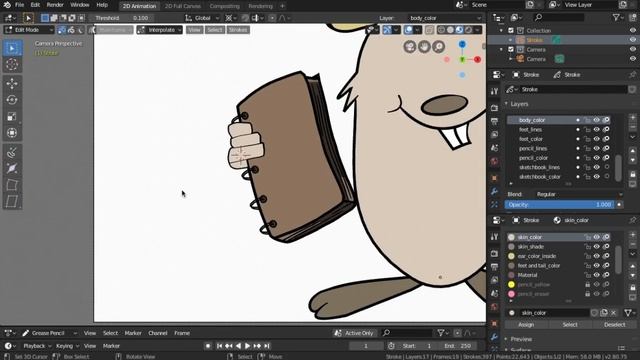Open the Edit Mode dropdown
The height and width of the screenshot is (360, 640).
pyautogui.click(x=29, y=30)
